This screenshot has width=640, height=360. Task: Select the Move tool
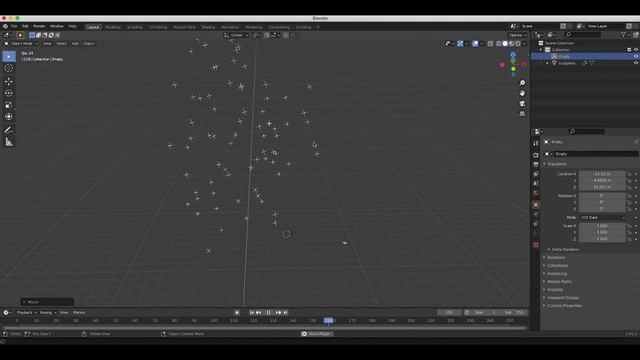(x=9, y=81)
